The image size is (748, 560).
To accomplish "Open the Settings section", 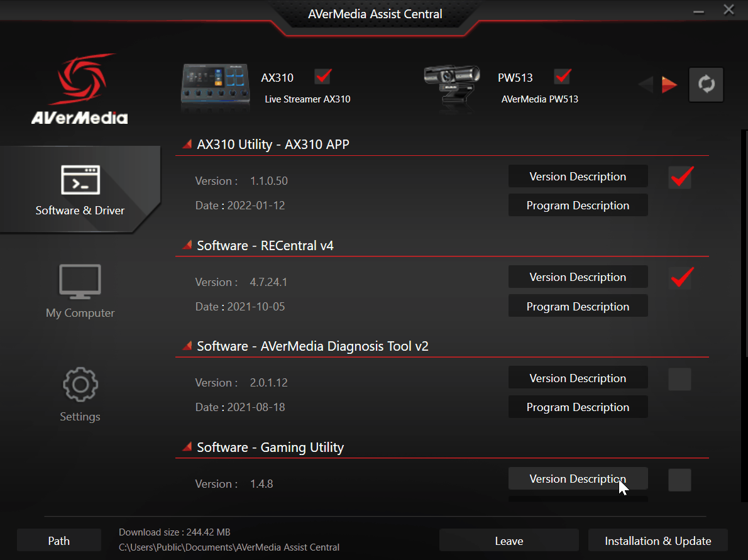I will [80, 395].
